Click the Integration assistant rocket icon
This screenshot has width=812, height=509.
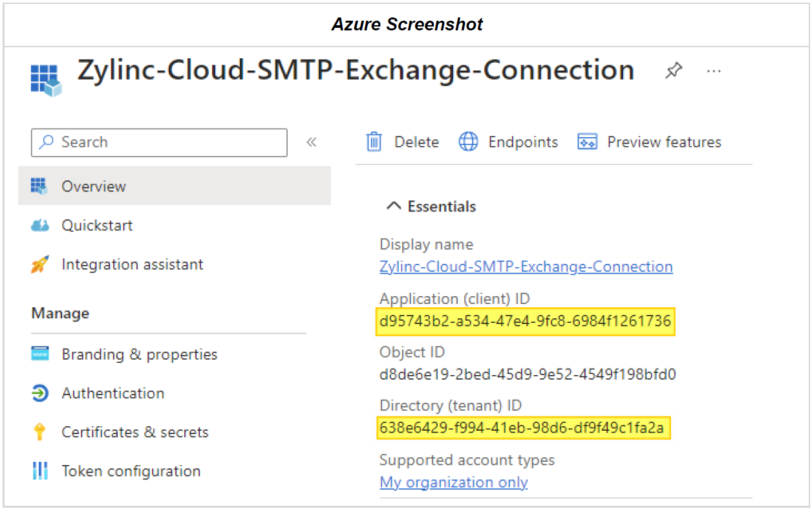40,264
